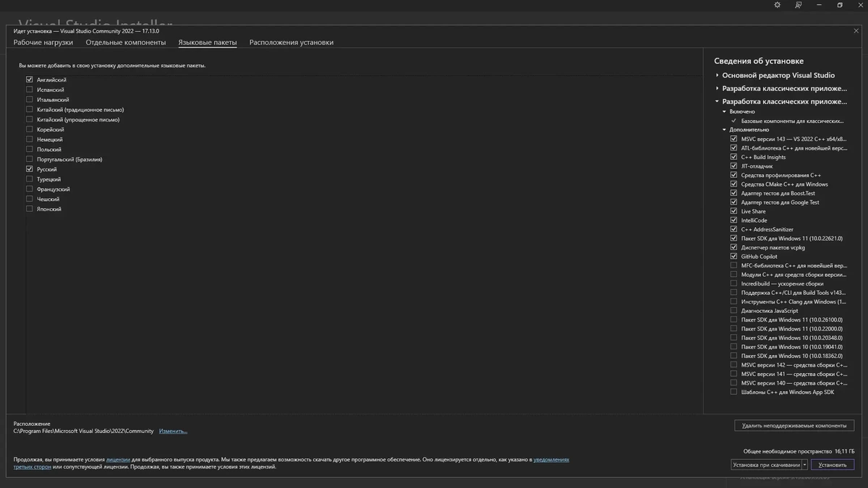868x488 pixels.
Task: Uncheck Адаптер тестов для Google Test
Action: tap(734, 202)
